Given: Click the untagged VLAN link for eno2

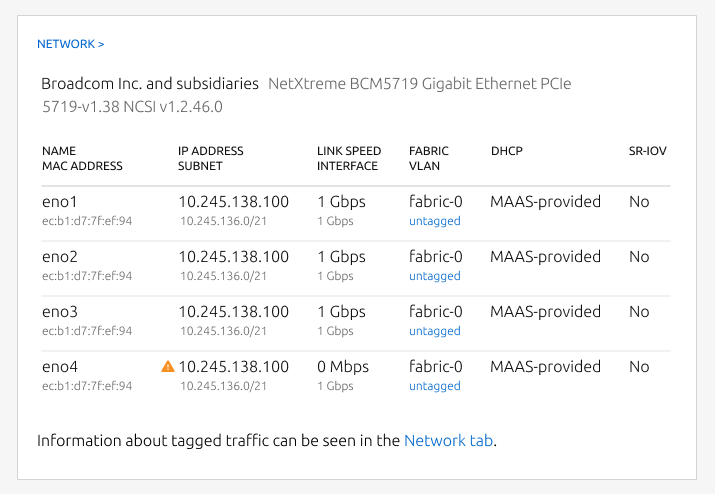Looking at the screenshot, I should click(434, 276).
